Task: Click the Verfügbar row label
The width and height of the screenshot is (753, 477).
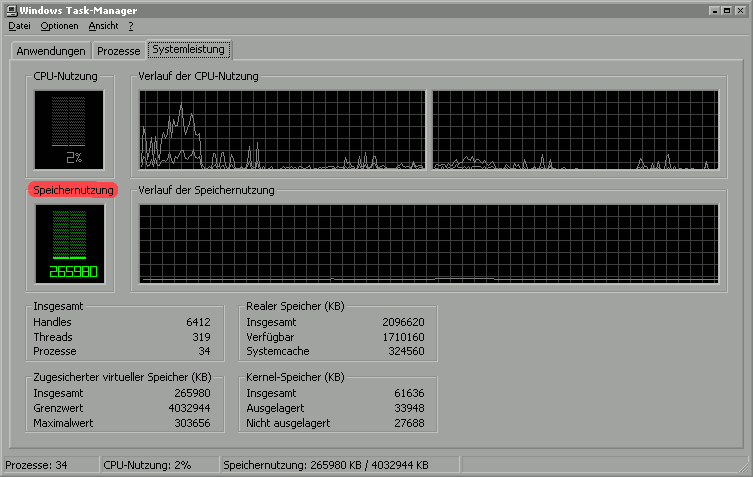Action: (270, 337)
